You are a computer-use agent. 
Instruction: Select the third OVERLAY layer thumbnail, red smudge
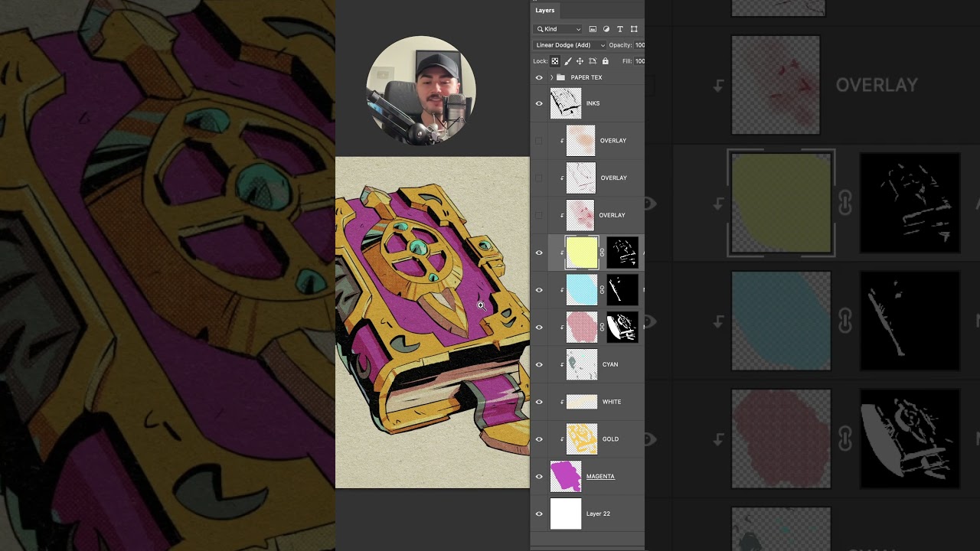[580, 215]
